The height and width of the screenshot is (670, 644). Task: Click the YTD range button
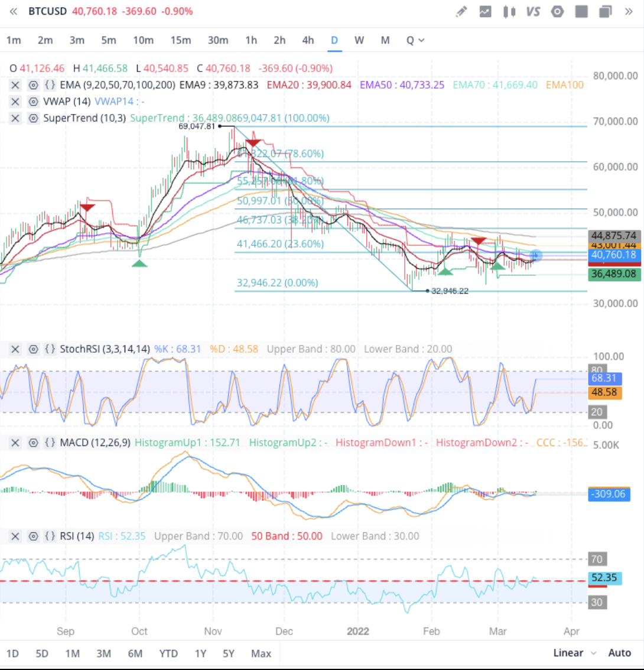168,653
